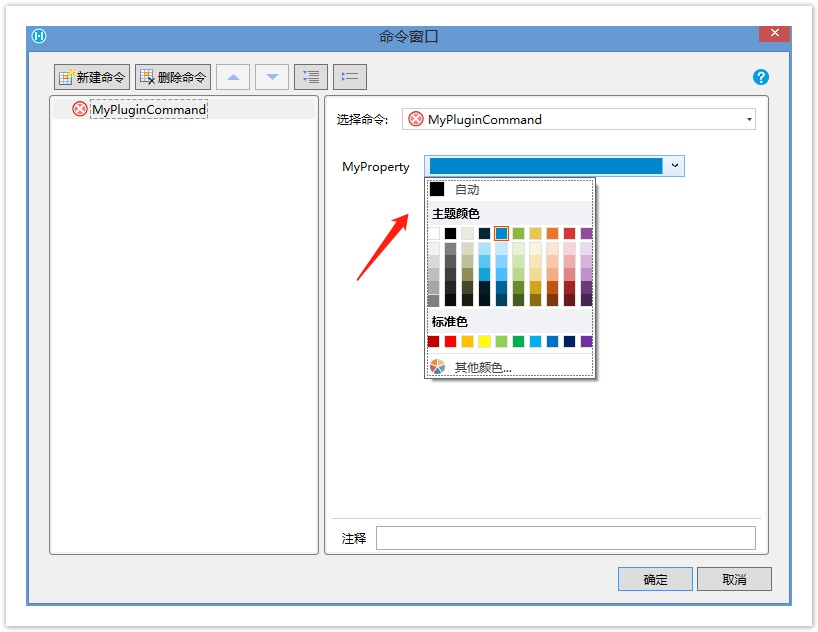Viewport: 818px width, 632px height.
Task: Select the purple swatch in 标准色 row
Action: pyautogui.click(x=586, y=341)
